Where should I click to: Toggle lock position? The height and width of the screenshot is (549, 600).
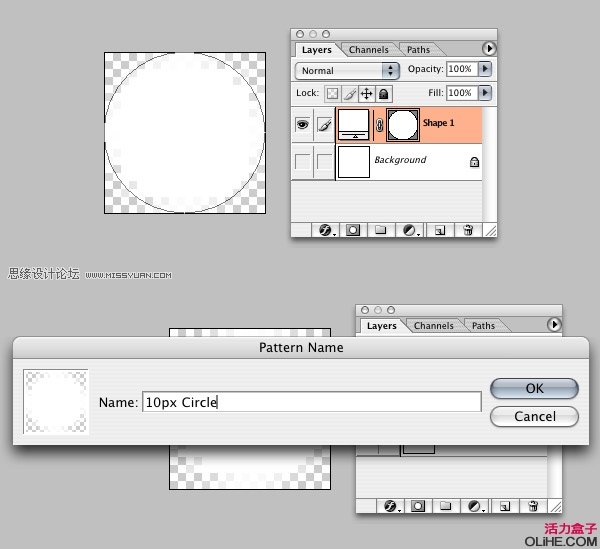tap(367, 94)
